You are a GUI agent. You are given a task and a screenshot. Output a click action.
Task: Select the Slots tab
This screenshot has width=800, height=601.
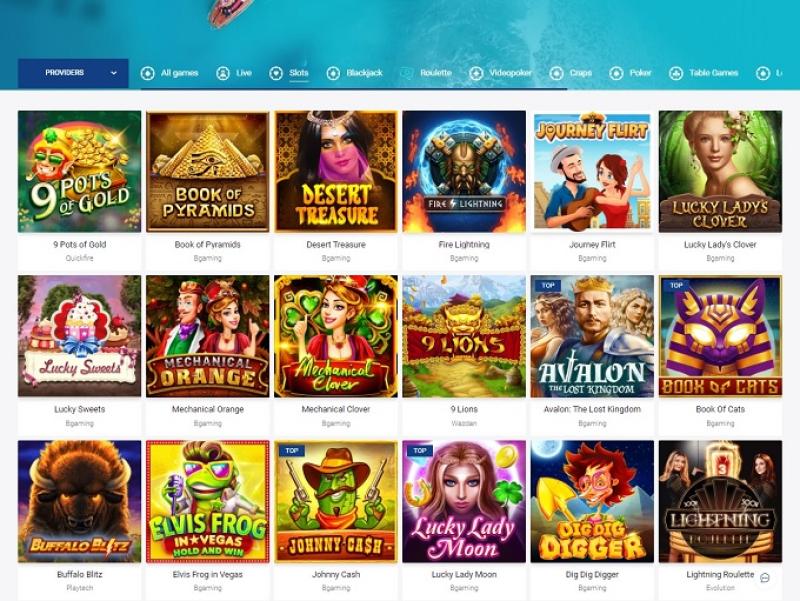298,73
